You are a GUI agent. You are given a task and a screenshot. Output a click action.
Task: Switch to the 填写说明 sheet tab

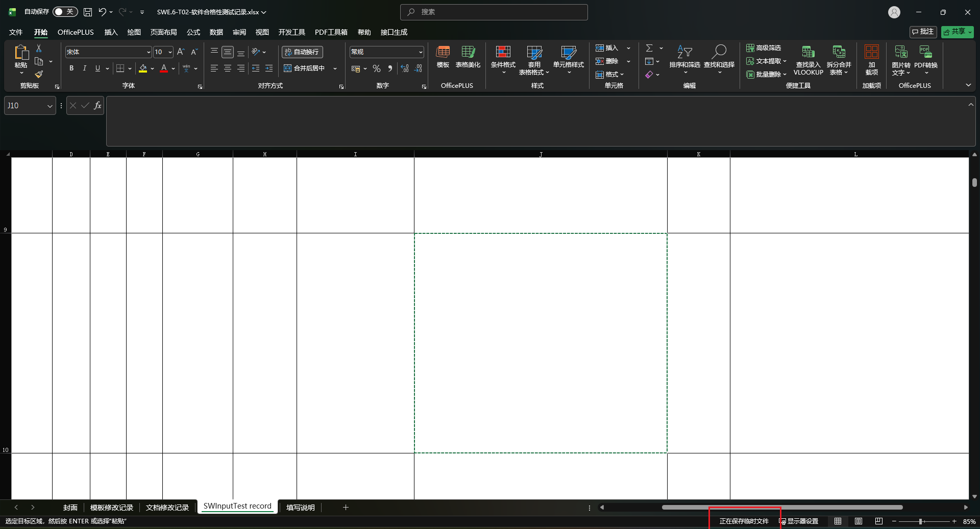[300, 508]
